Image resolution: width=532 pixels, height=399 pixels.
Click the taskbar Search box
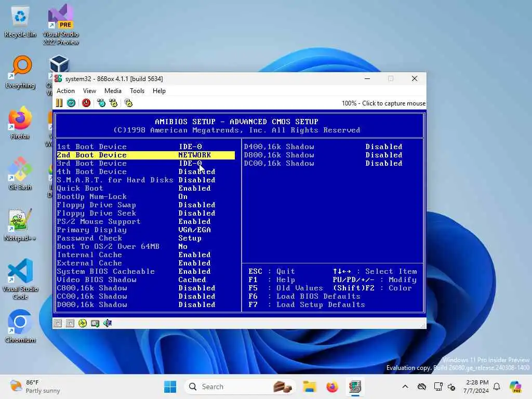pyautogui.click(x=240, y=387)
